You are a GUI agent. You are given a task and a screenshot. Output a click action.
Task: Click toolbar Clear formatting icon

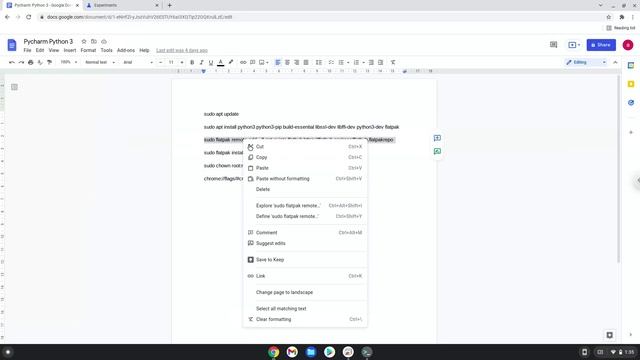(393, 62)
